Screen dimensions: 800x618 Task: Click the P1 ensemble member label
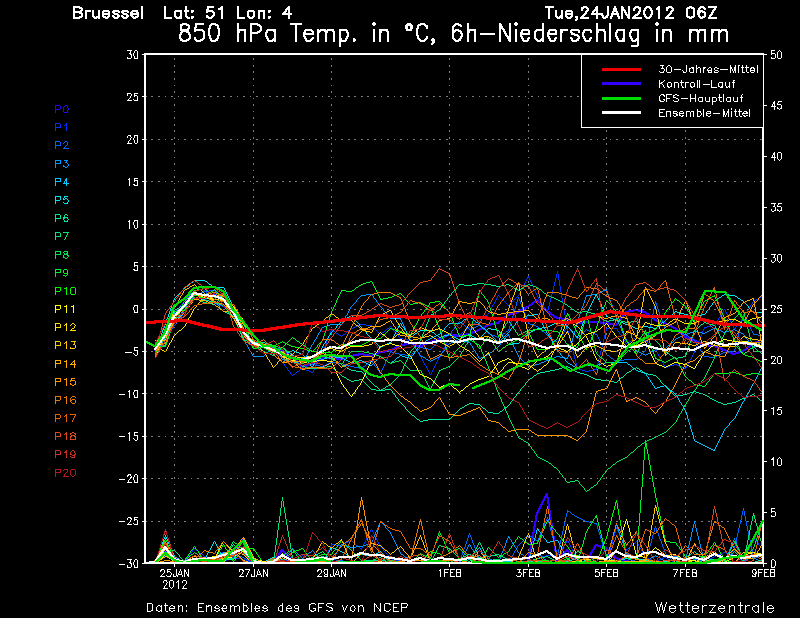coord(61,127)
